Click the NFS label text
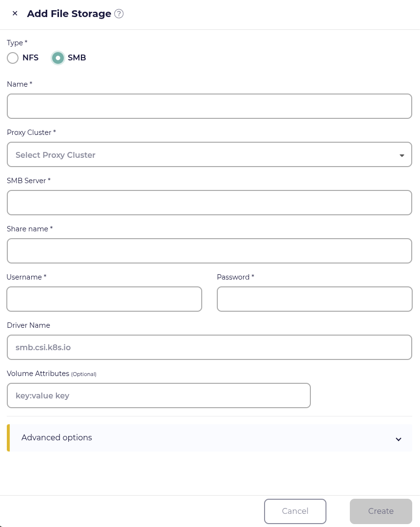420x527 pixels. (x=30, y=58)
